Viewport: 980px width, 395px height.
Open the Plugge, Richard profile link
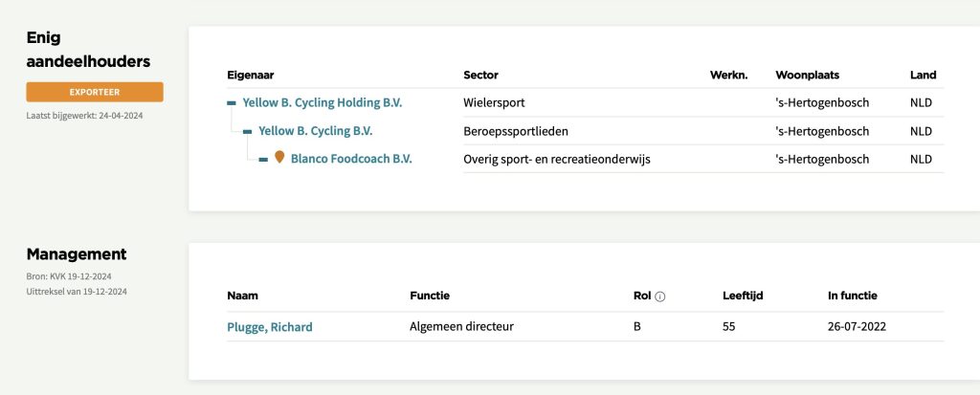tap(269, 327)
